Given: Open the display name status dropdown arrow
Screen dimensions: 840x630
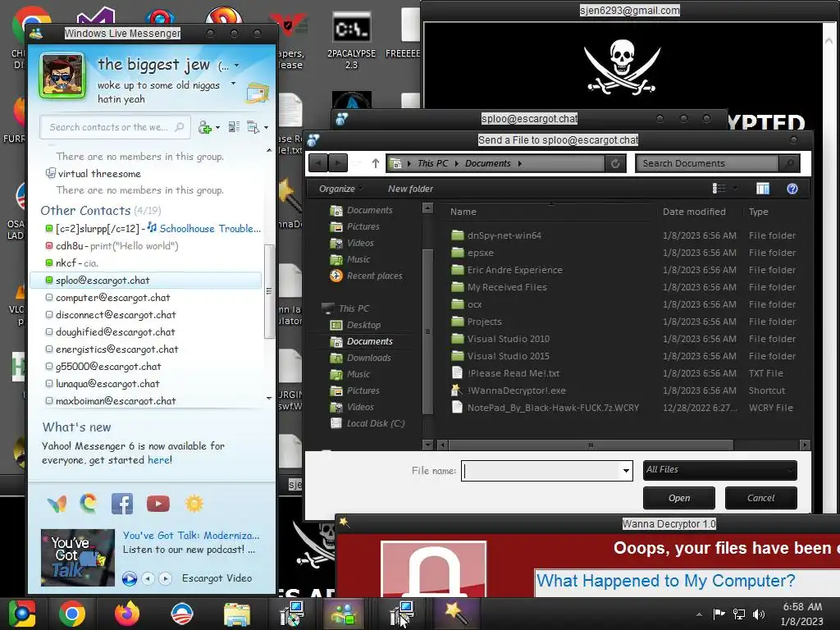Looking at the screenshot, I should coord(237,66).
